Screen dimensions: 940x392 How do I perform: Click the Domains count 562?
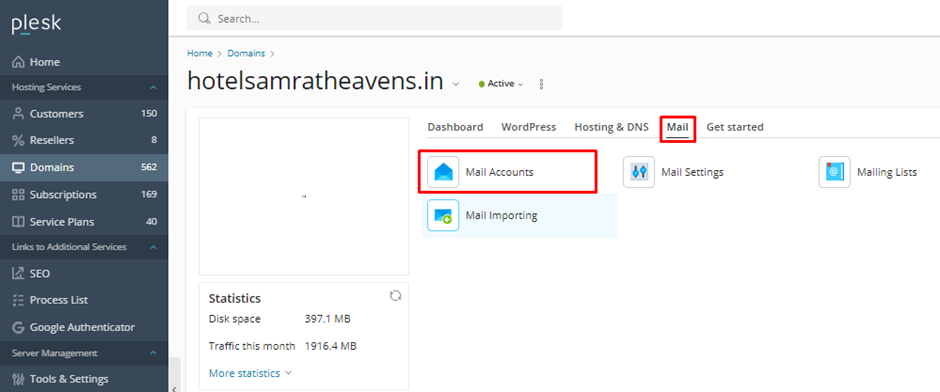[x=149, y=167]
